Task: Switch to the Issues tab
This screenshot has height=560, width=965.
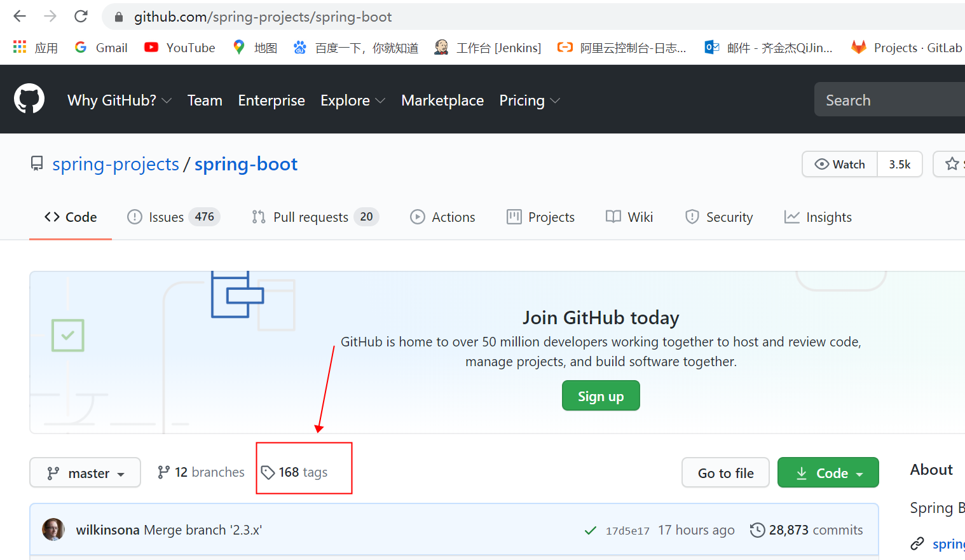Action: 174,217
